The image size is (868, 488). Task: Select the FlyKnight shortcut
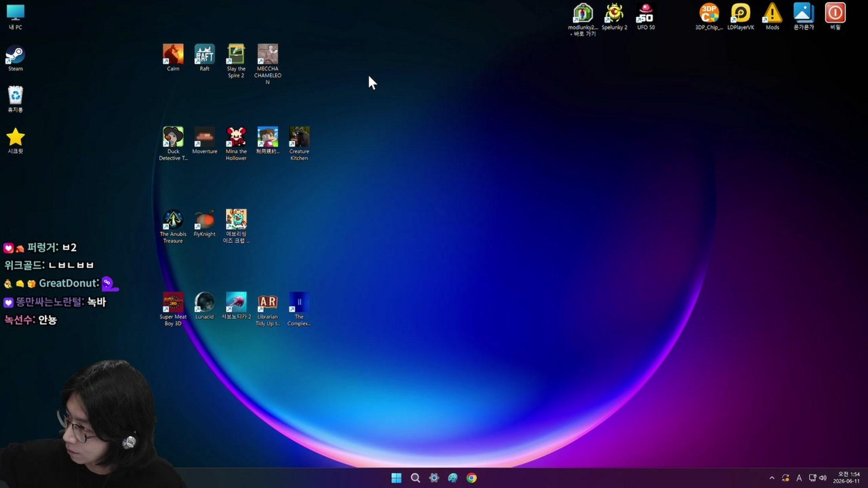pyautogui.click(x=204, y=223)
